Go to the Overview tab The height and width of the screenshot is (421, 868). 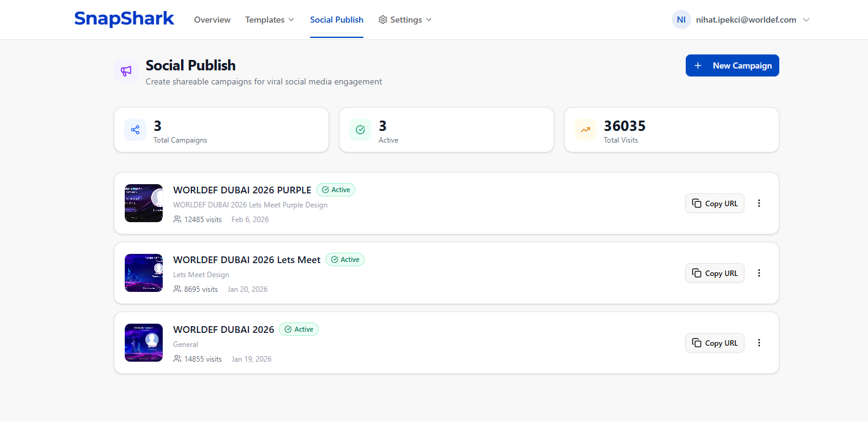(x=212, y=20)
